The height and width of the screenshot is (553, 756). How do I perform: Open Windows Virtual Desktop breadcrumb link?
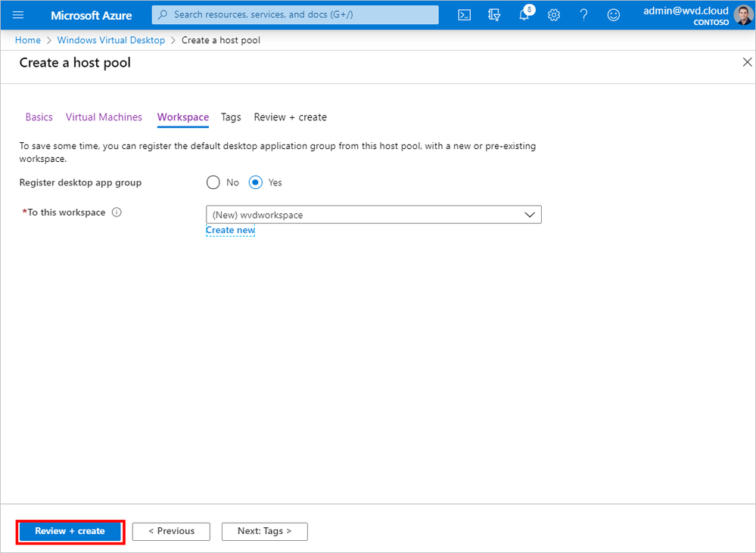coord(111,40)
